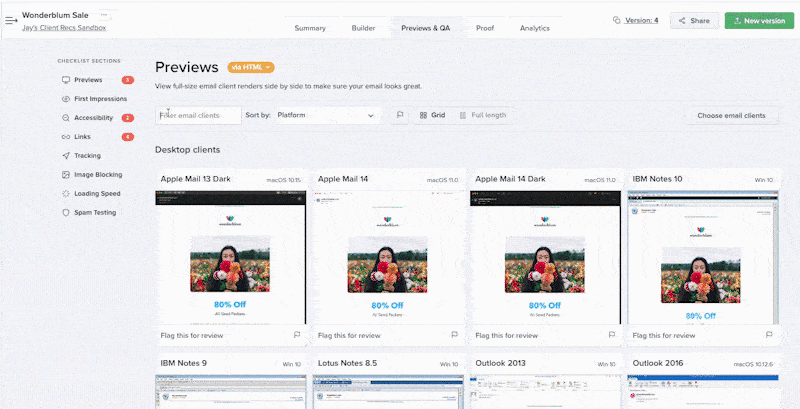This screenshot has height=409, width=800.
Task: Go to First Impressions checklist section
Action: 101,99
